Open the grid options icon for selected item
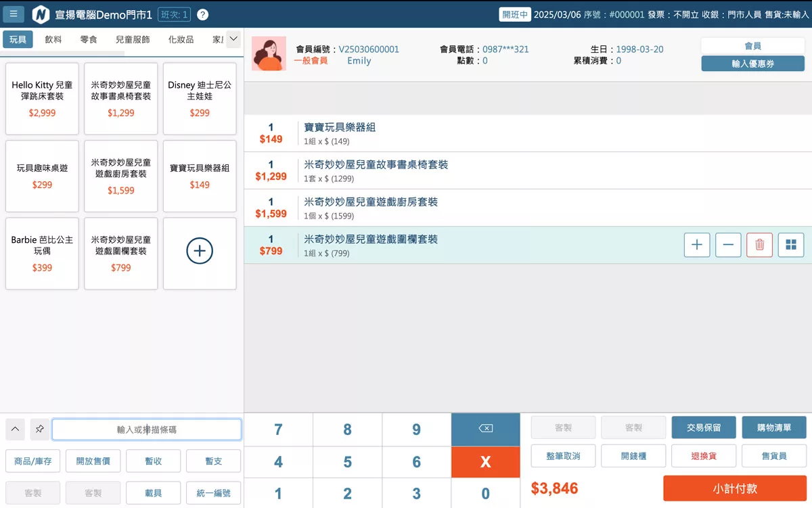This screenshot has height=508, width=812. tap(791, 245)
